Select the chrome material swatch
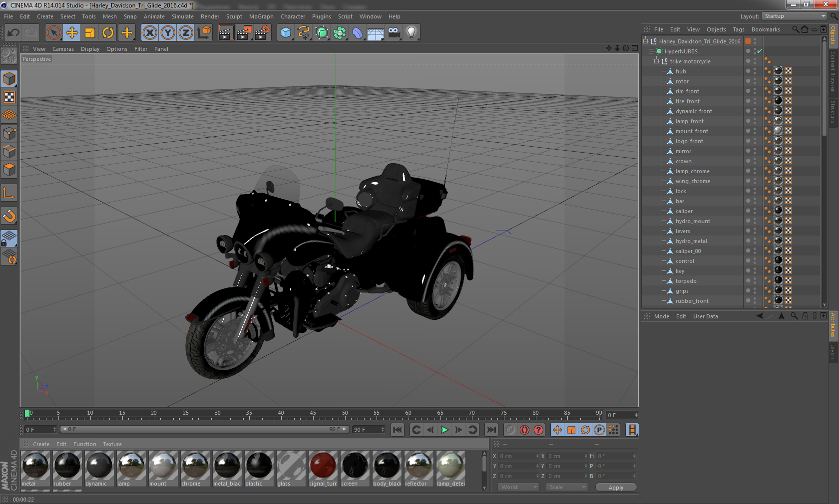The width and height of the screenshot is (839, 504). point(195,469)
